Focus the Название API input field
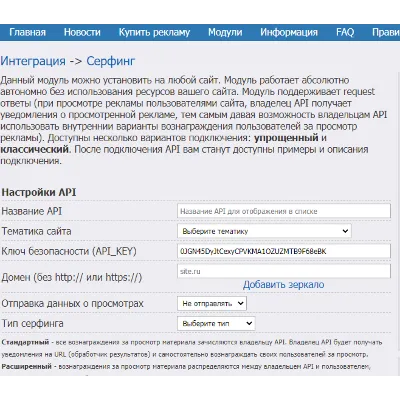Image resolution: width=400 pixels, height=400 pixels. [284, 211]
